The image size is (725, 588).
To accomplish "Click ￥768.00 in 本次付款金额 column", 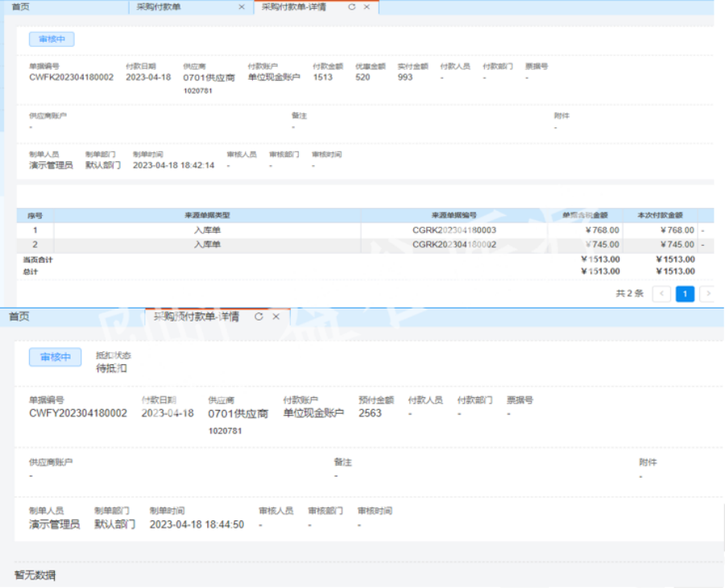I will coord(677,230).
